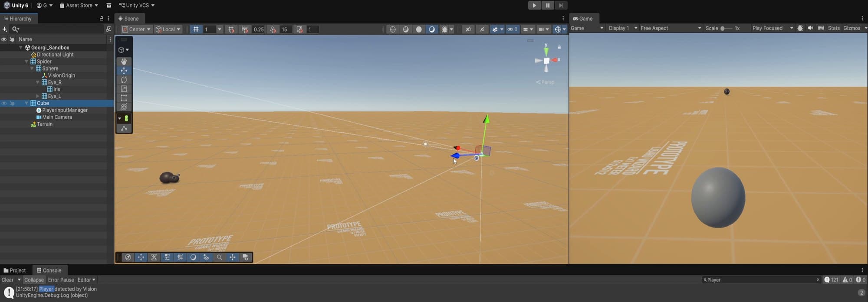Screen dimensions: 868x302
Task: Click the Edit Collider custom tool icon
Action: pyautogui.click(x=124, y=129)
